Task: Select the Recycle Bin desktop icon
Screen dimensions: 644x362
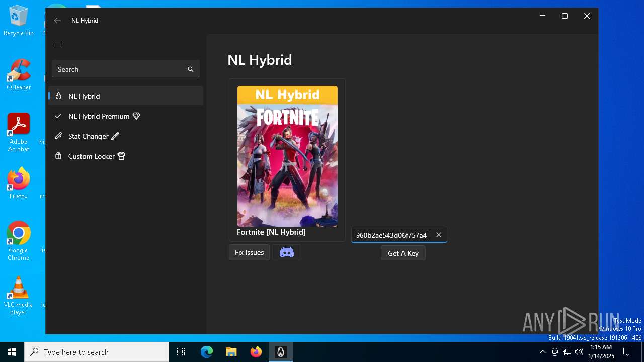Action: click(x=19, y=21)
